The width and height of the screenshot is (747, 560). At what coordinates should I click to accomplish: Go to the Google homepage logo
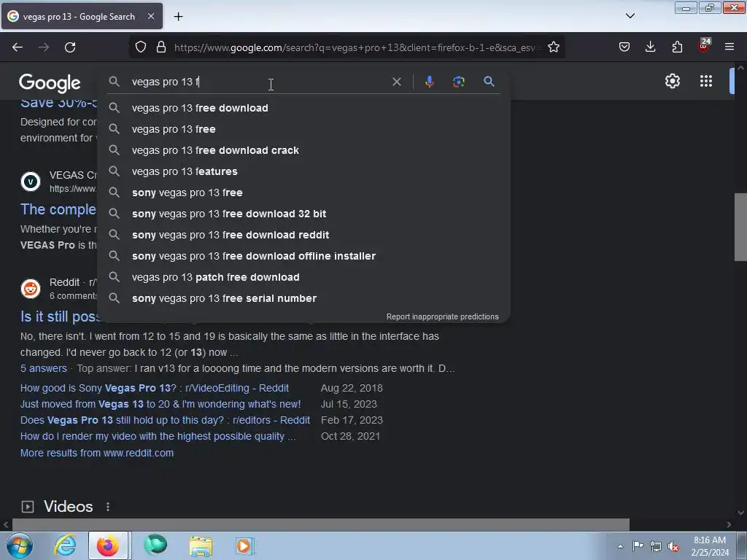(x=50, y=83)
